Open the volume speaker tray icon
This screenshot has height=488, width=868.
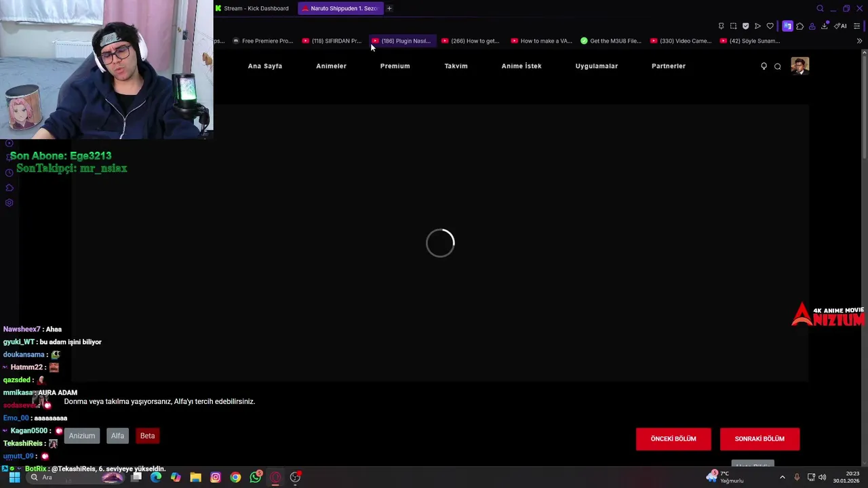point(823,477)
